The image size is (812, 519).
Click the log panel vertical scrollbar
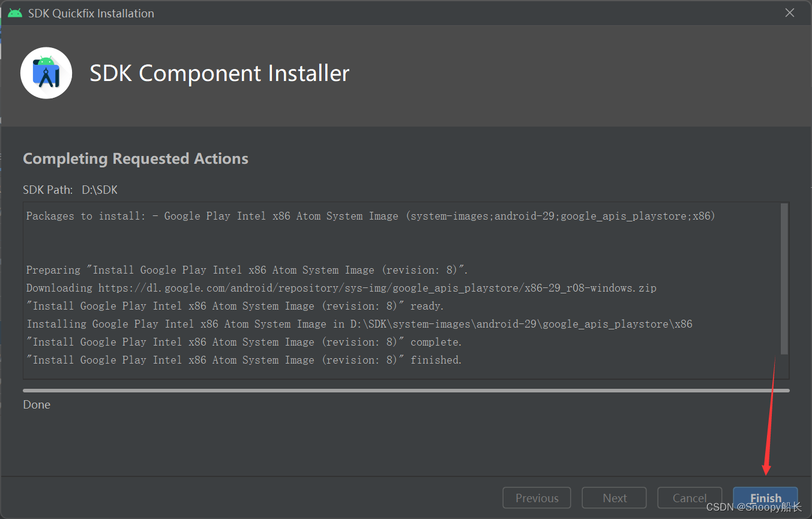pyautogui.click(x=784, y=279)
